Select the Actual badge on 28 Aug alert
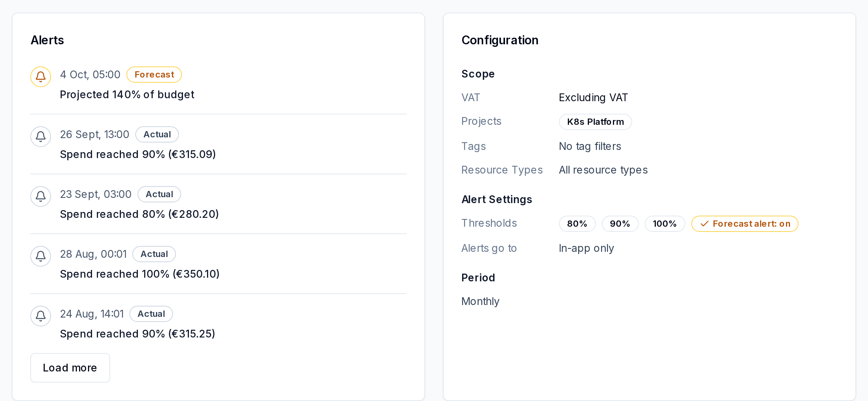Image resolution: width=868 pixels, height=401 pixels. click(x=154, y=254)
